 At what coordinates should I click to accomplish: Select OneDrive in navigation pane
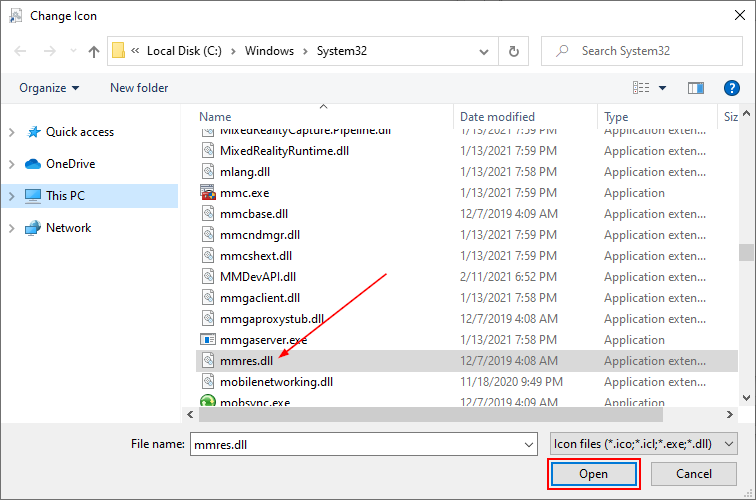70,164
